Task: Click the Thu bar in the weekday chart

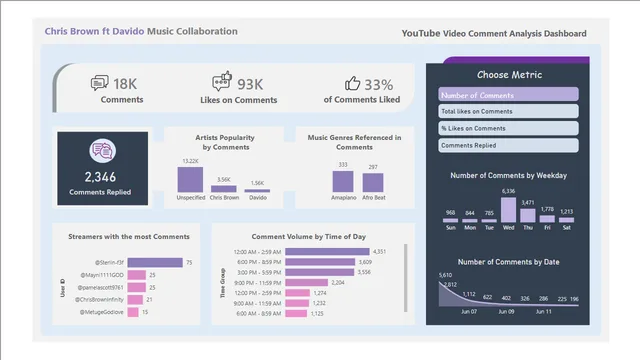Action: 528,216
